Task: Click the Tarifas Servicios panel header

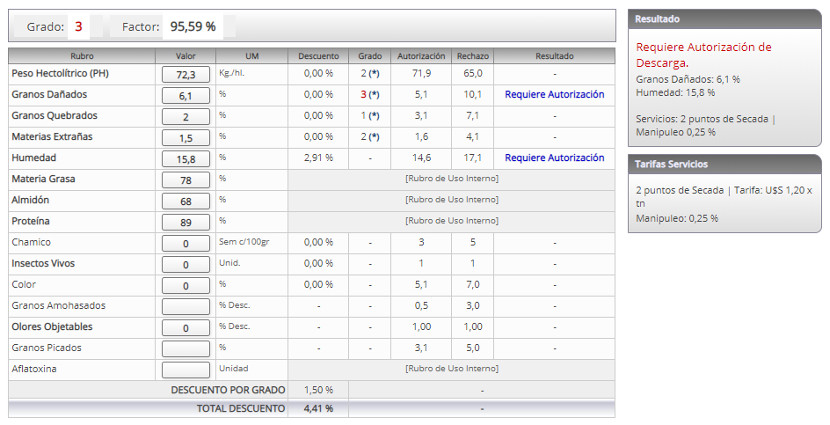Action: point(724,164)
